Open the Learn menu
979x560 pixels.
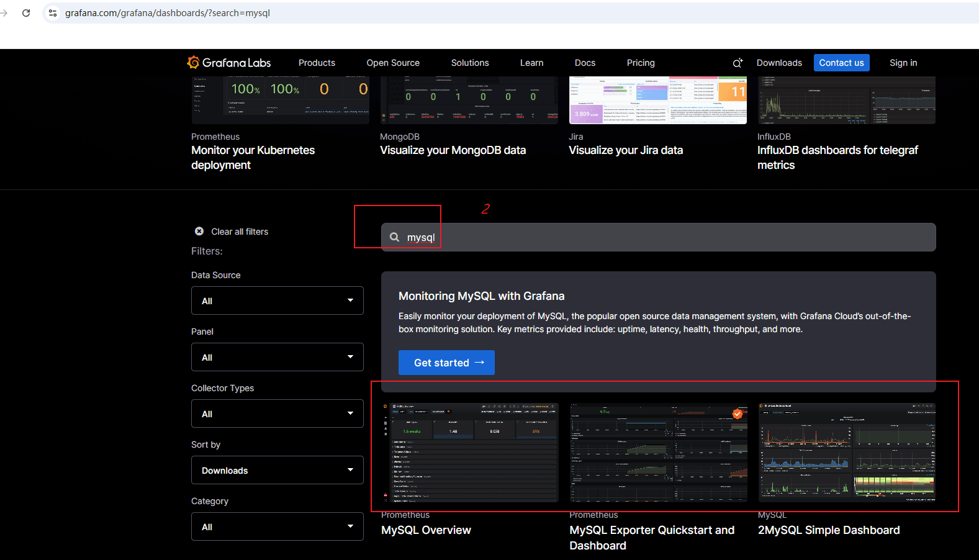531,63
